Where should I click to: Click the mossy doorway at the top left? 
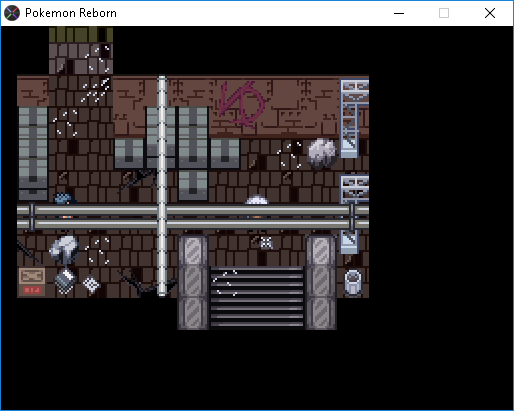81,34
